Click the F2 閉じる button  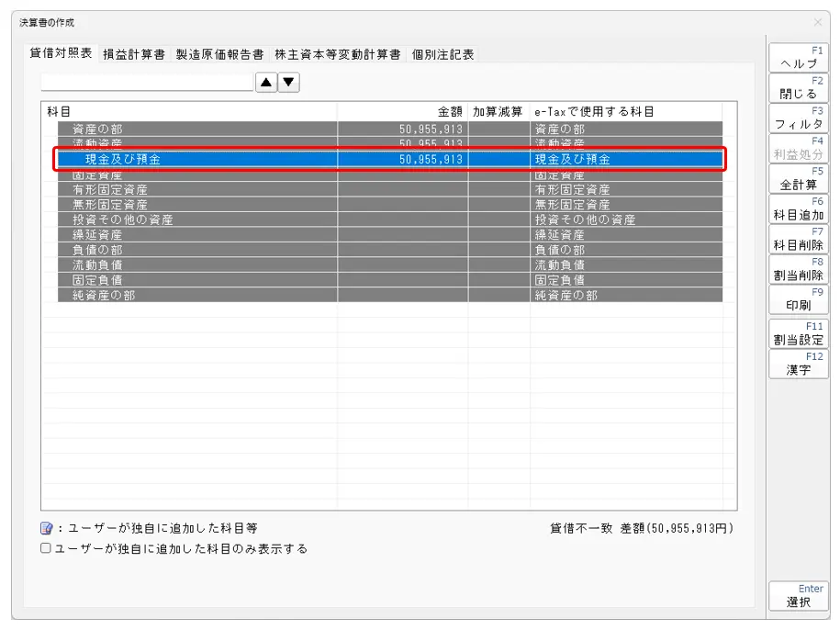[798, 88]
